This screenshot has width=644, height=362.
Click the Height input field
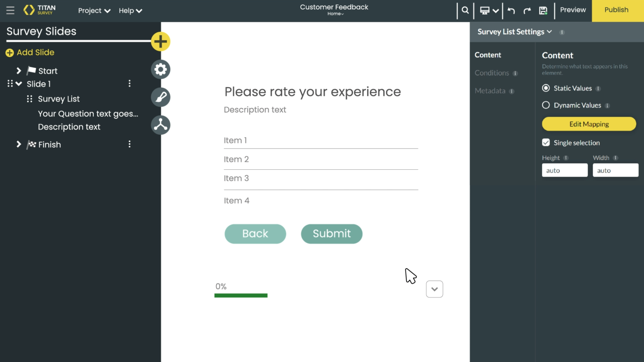564,170
